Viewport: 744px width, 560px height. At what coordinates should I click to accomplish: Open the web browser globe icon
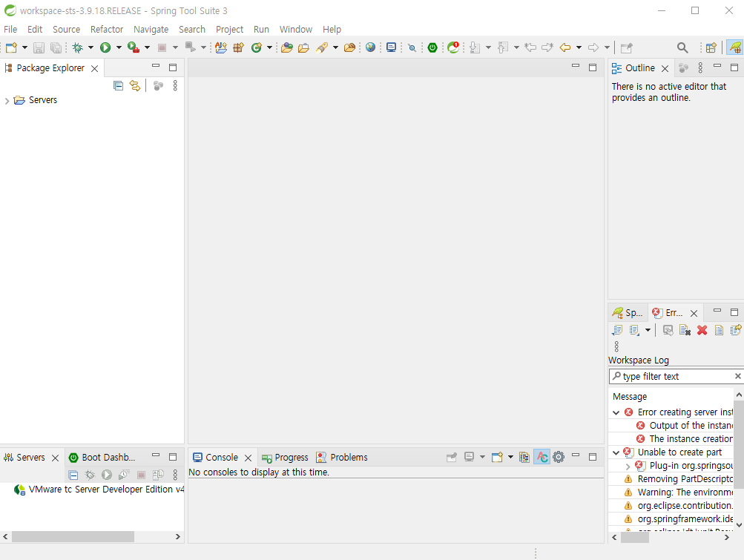pos(371,47)
